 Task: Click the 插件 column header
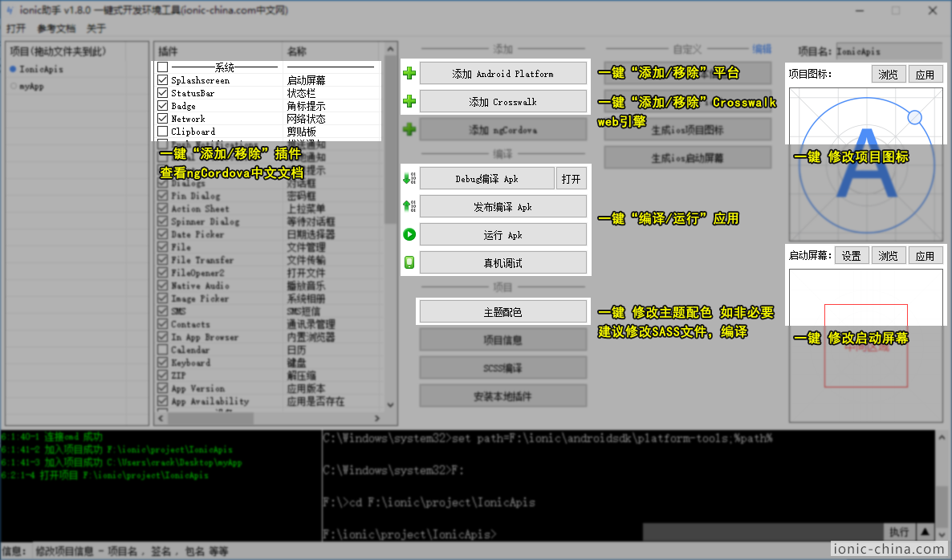click(x=218, y=51)
